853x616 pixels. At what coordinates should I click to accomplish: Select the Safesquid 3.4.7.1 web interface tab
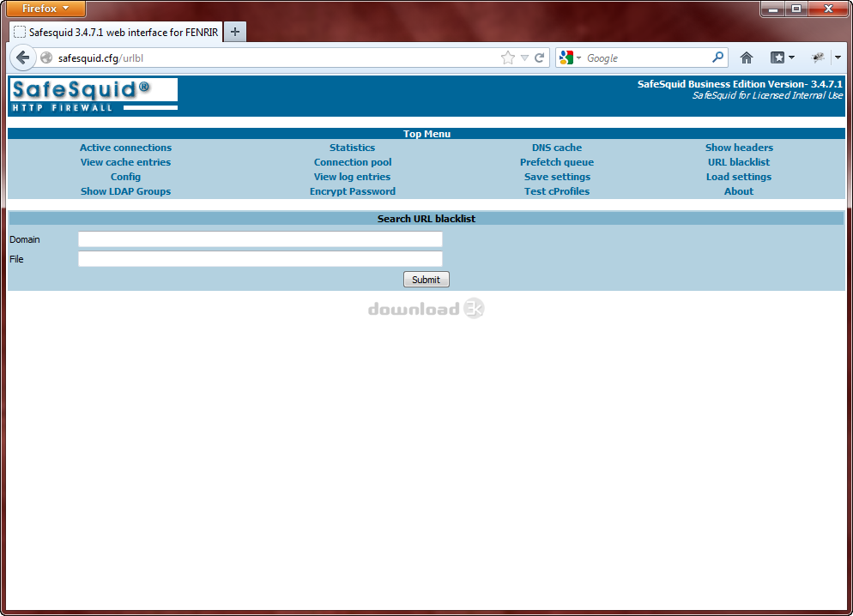click(x=116, y=32)
